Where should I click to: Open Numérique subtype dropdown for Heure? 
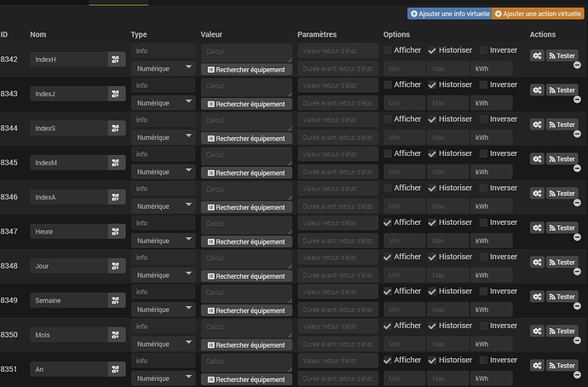tap(162, 240)
